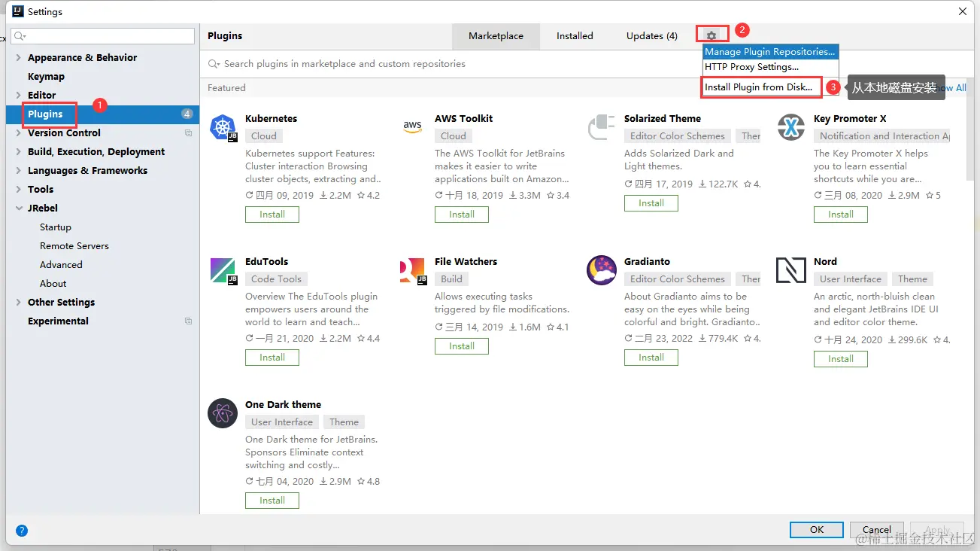This screenshot has height=551, width=980.
Task: Expand Build, Execution, Deployment node
Action: (x=19, y=152)
